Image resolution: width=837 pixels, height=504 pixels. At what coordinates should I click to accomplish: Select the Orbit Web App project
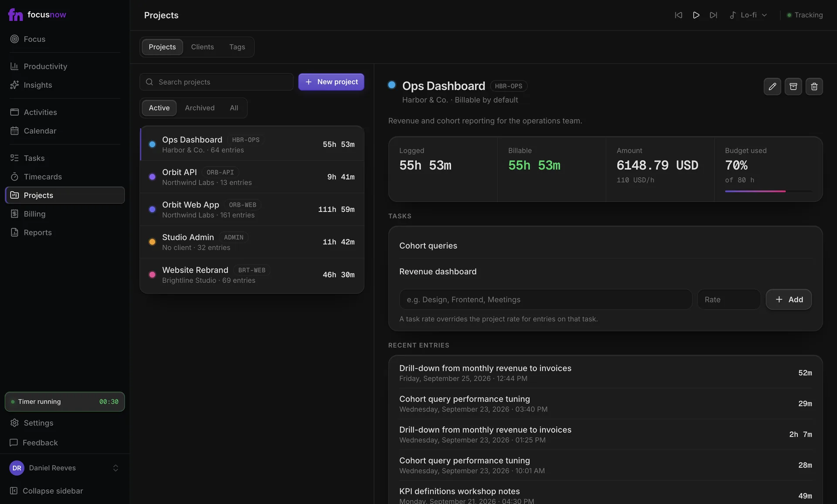click(252, 210)
